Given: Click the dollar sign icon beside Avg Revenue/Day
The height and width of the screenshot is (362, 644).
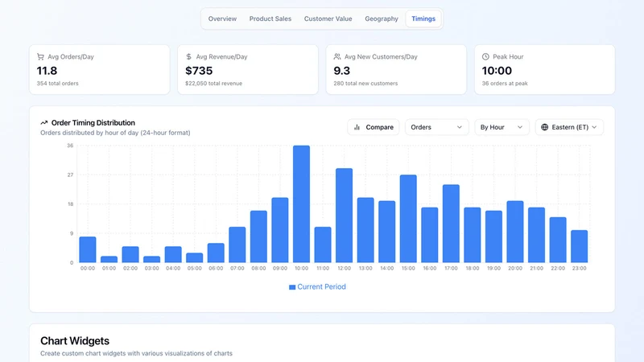Looking at the screenshot, I should coord(188,56).
